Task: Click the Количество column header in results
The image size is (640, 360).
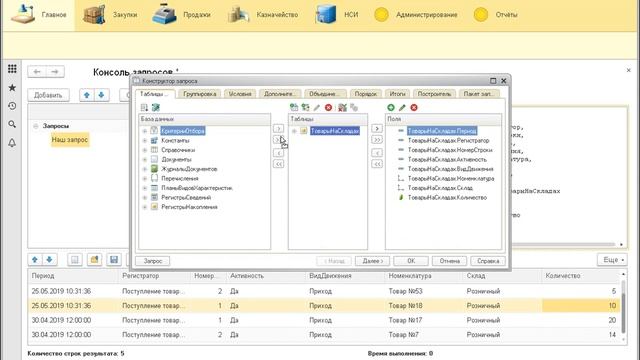Action: (563, 276)
